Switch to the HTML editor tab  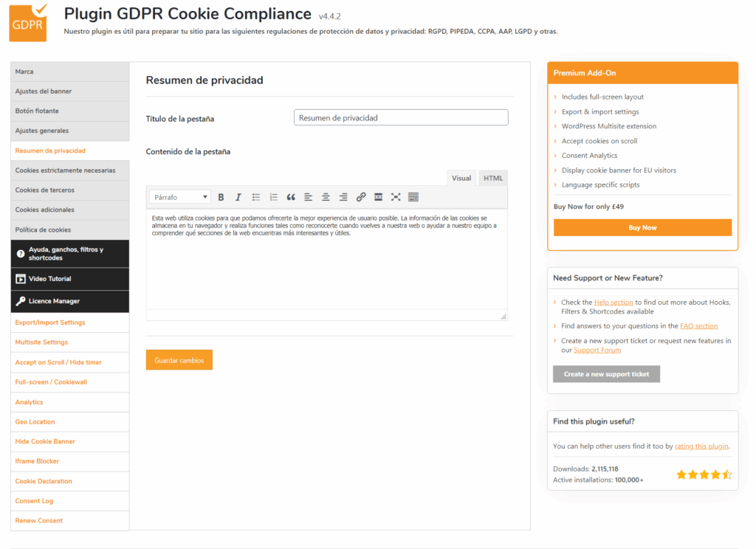(x=492, y=178)
